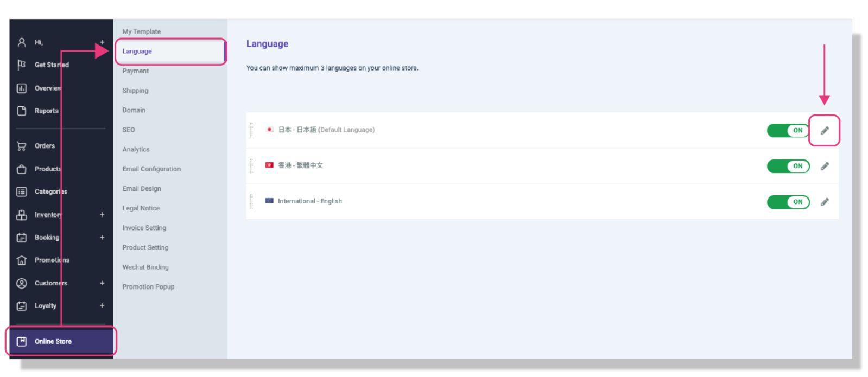Expand the Customers submenu plus

coord(102,283)
